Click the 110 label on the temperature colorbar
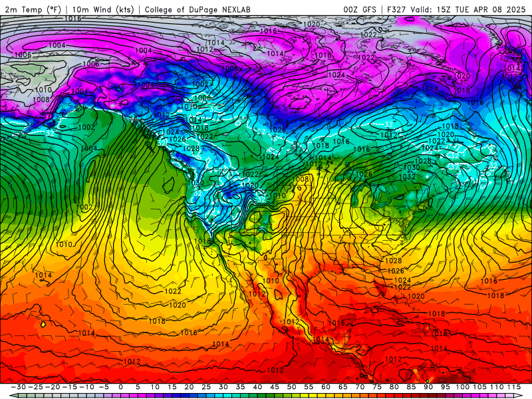The height and width of the screenshot is (399, 532). point(497,387)
